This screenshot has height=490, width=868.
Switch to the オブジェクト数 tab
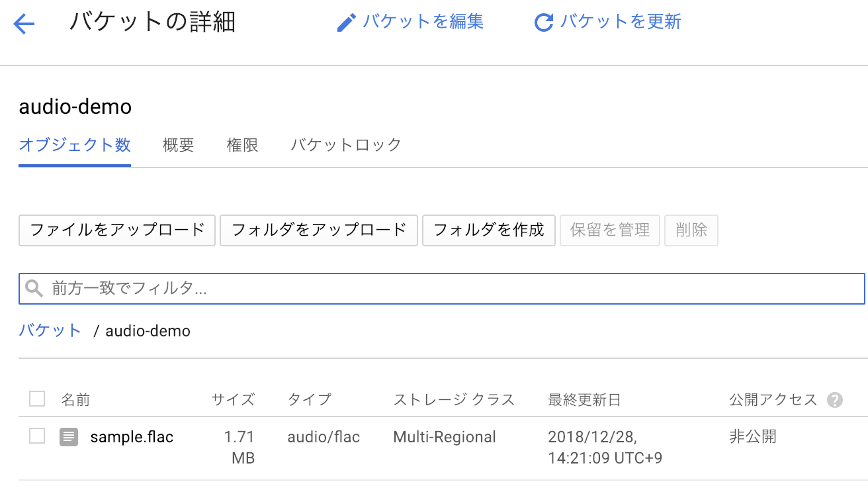[75, 145]
